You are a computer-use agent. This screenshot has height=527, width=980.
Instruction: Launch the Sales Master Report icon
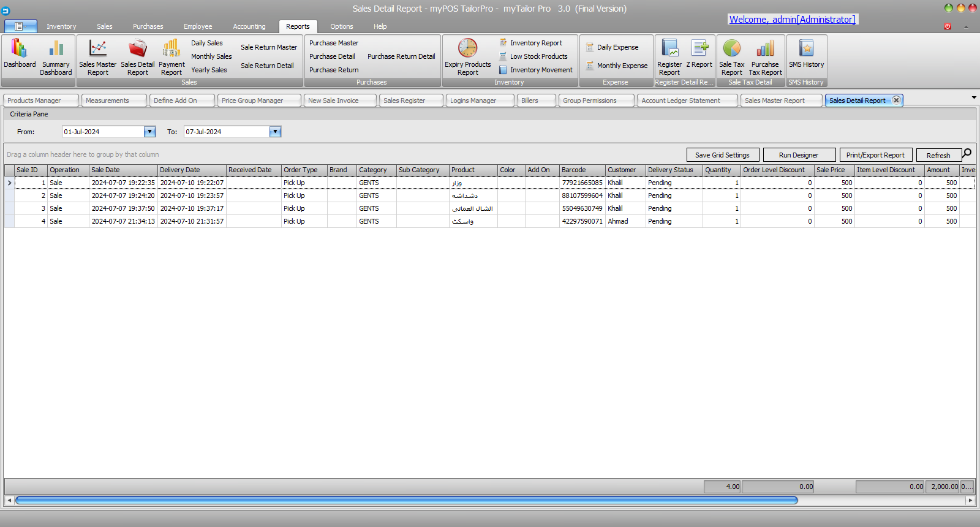click(97, 49)
